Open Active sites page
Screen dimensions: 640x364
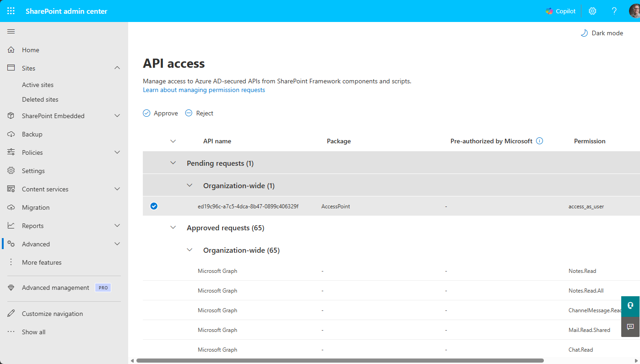38,85
